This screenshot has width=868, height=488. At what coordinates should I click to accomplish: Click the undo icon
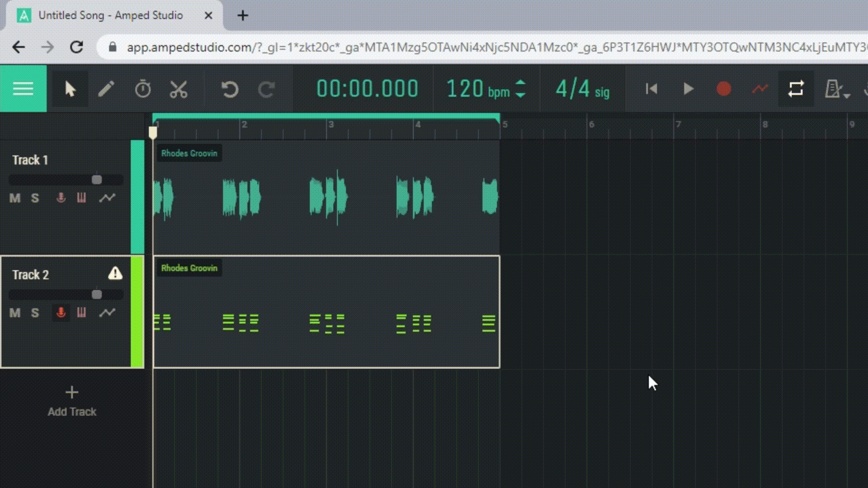point(230,89)
